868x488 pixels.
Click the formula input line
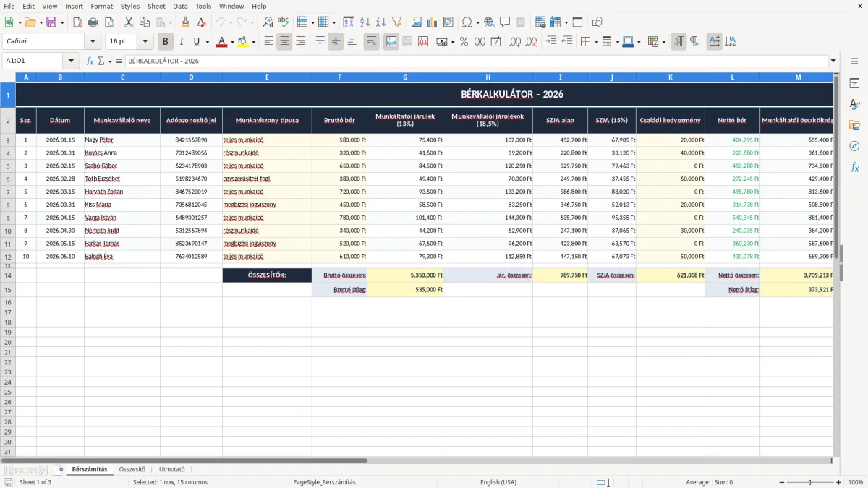[476, 61]
